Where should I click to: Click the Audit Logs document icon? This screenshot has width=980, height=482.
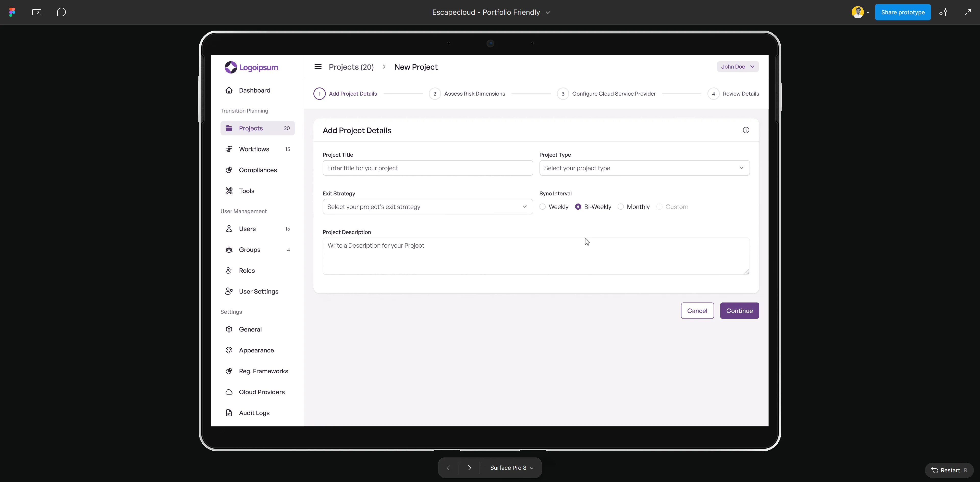(229, 413)
